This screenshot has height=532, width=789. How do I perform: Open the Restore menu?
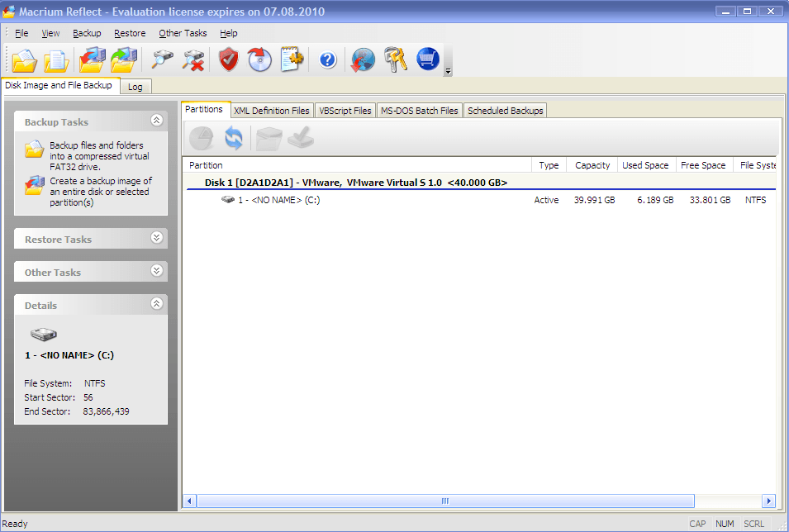[x=130, y=33]
